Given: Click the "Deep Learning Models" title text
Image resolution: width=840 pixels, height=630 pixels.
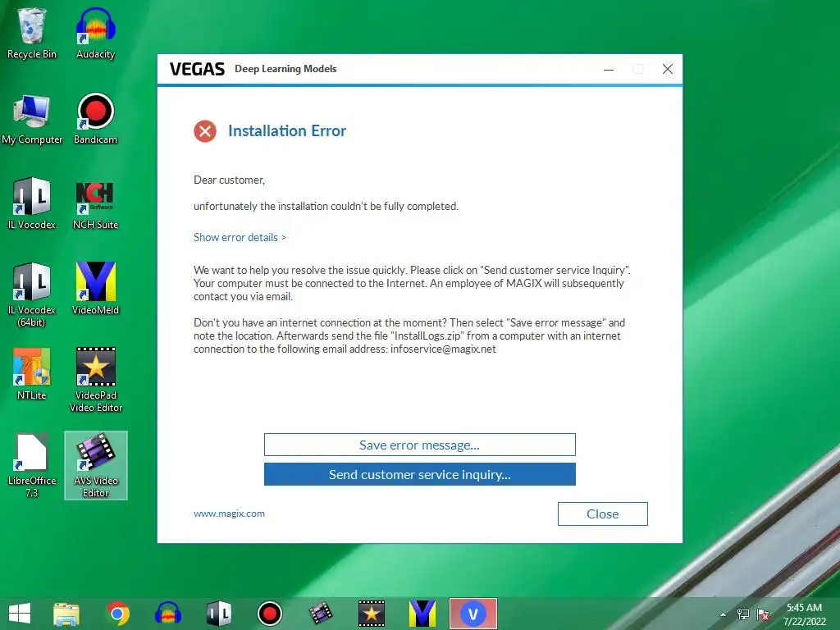Looking at the screenshot, I should tap(285, 69).
